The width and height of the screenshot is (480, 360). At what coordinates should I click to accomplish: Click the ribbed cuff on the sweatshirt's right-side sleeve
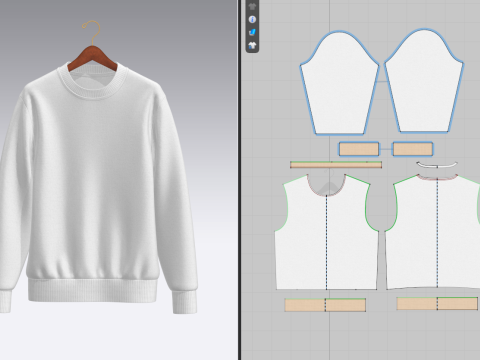click(184, 302)
